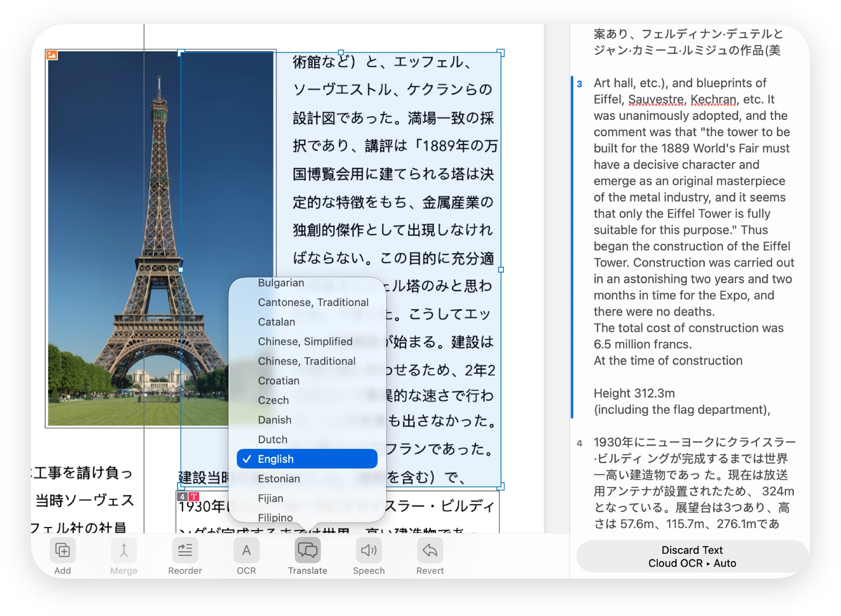Click the Revert arrow icon
Screen dimensions: 841x616
[430, 550]
